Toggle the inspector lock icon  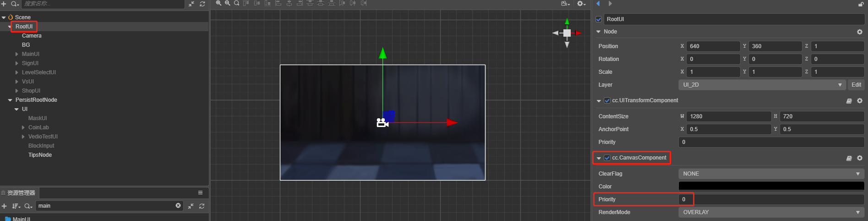click(x=861, y=4)
